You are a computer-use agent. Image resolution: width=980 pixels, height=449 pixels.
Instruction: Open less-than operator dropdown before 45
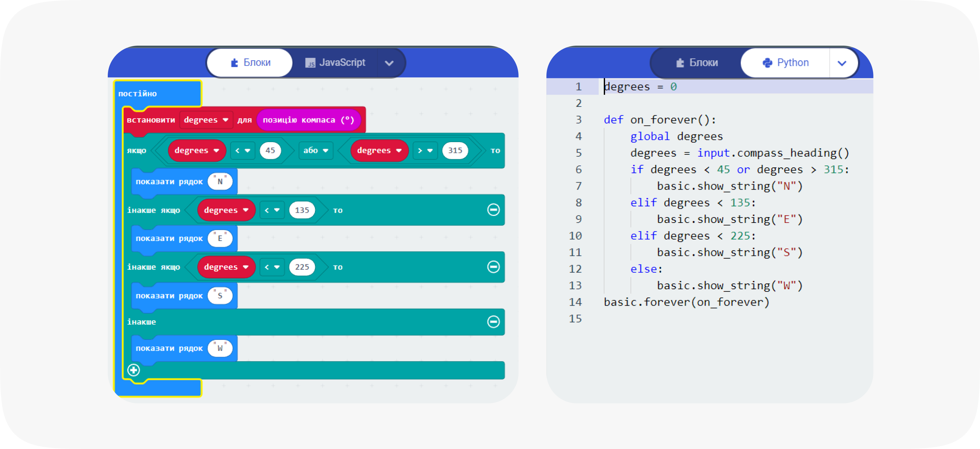243,150
